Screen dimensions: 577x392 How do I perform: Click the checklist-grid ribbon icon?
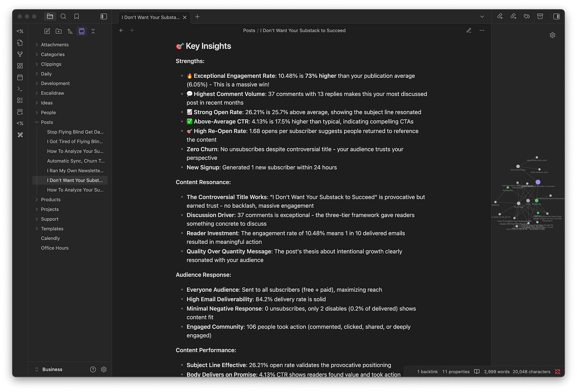tap(20, 100)
